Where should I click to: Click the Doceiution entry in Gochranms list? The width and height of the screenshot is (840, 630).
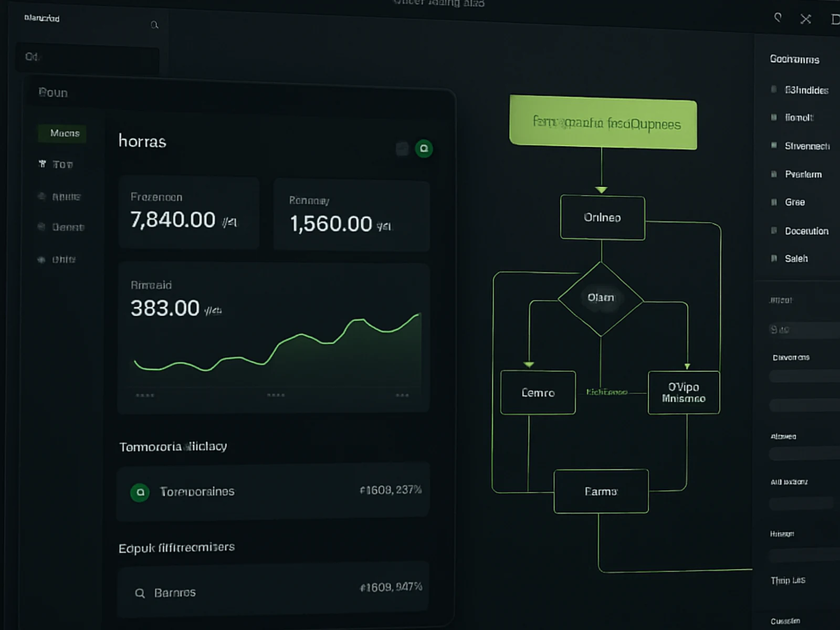[x=806, y=231]
